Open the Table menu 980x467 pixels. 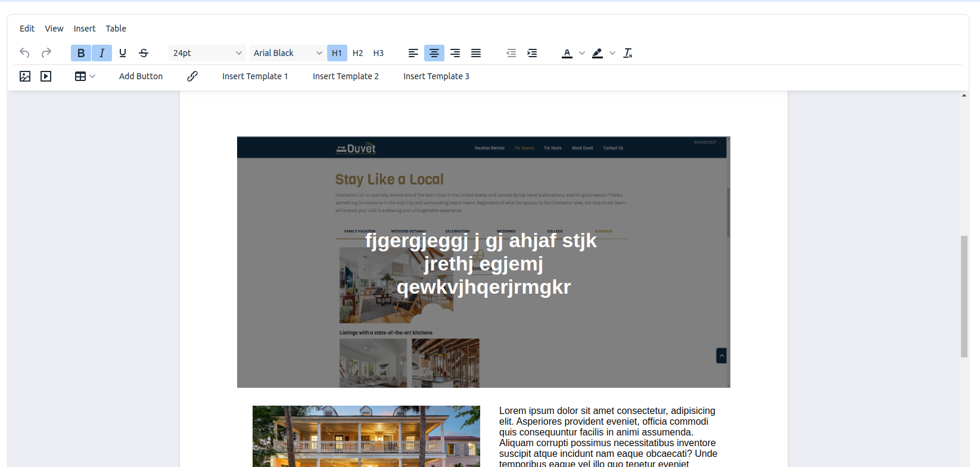116,29
